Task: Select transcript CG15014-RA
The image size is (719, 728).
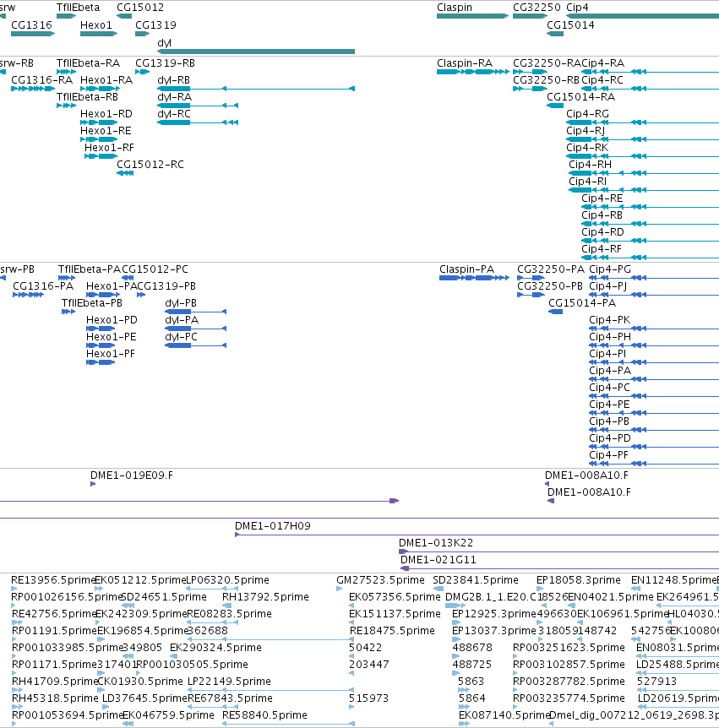Action: tap(555, 106)
